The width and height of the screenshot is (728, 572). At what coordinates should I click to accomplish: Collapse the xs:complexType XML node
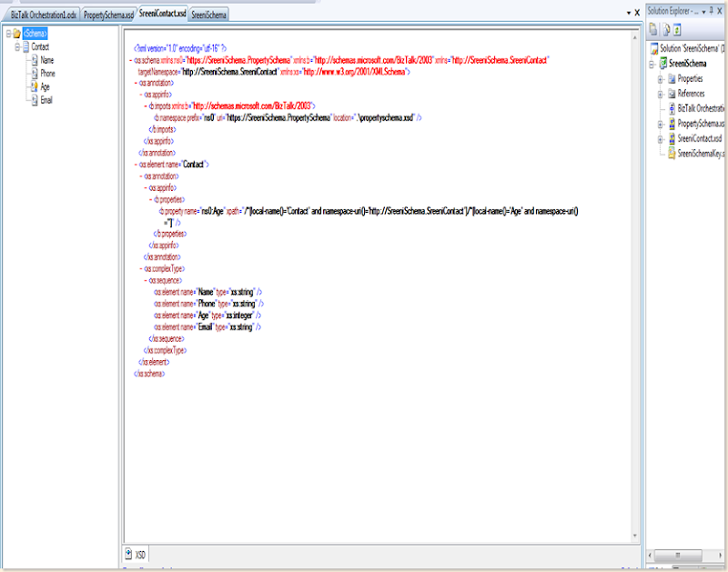[141, 268]
